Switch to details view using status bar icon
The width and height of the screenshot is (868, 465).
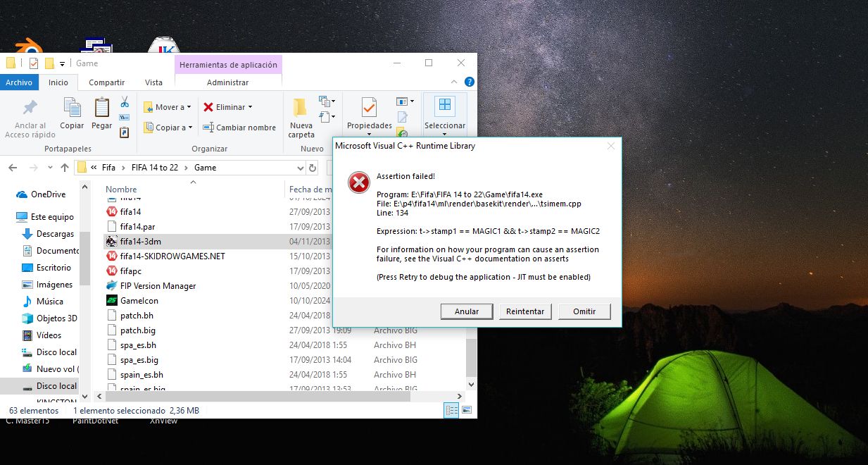tap(451, 411)
